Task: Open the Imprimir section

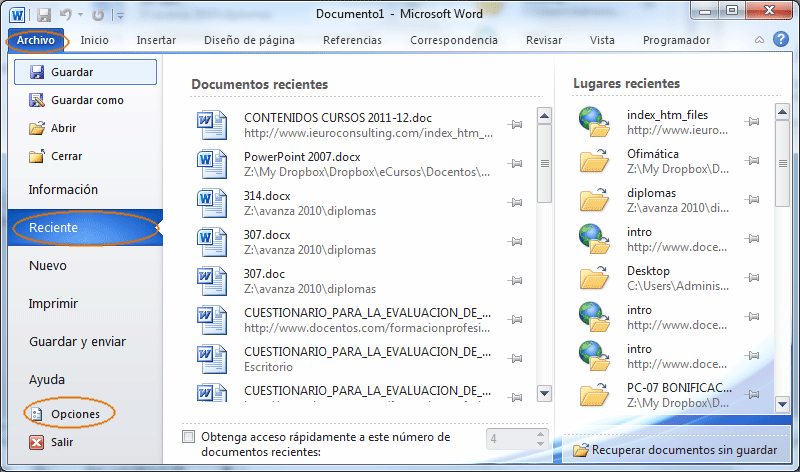Action: point(85,304)
